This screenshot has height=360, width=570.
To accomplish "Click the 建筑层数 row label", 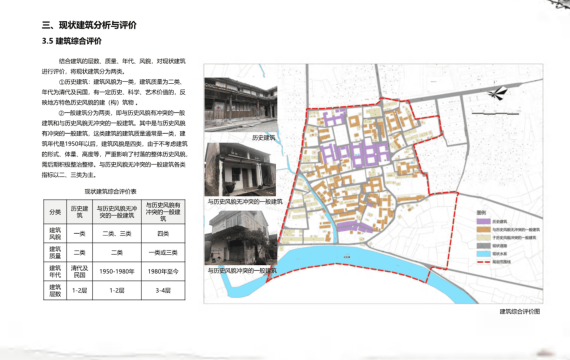I will coord(55,290).
